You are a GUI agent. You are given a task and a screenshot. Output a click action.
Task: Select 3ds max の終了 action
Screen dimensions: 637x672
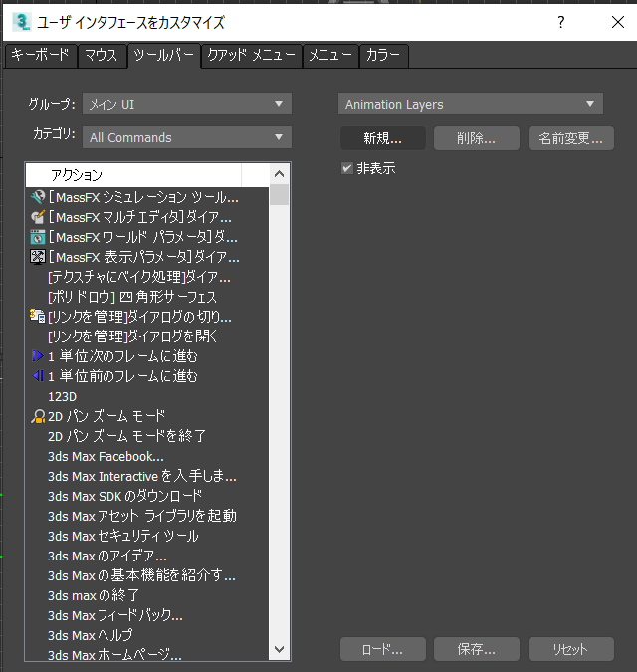tap(94, 595)
